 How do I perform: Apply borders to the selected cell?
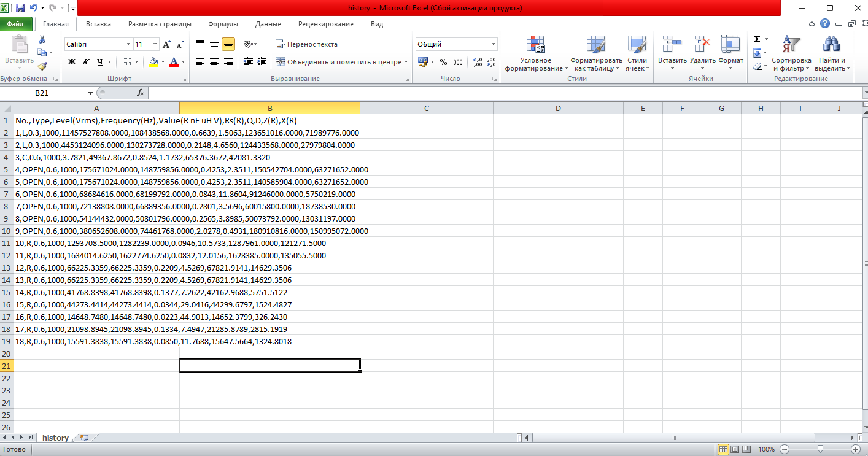click(126, 62)
